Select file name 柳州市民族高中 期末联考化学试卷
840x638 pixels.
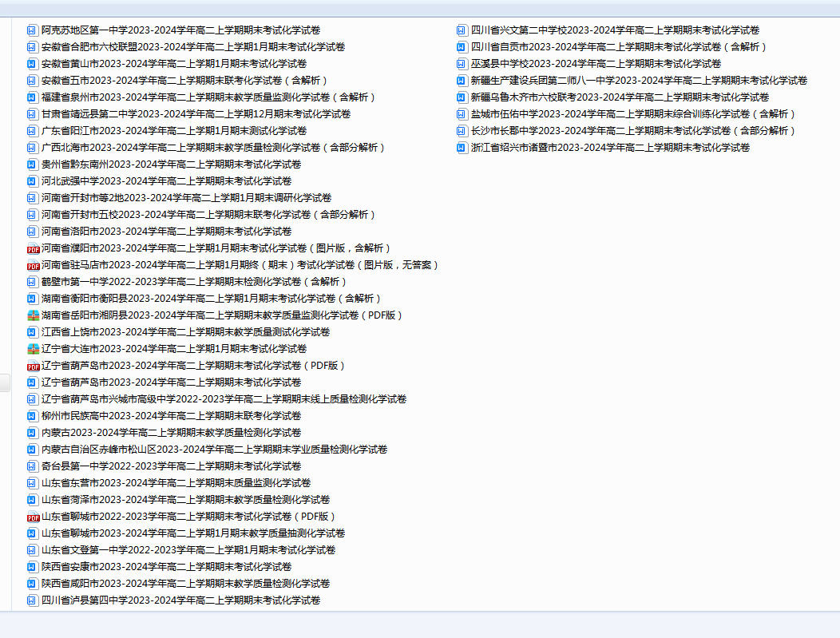172,416
